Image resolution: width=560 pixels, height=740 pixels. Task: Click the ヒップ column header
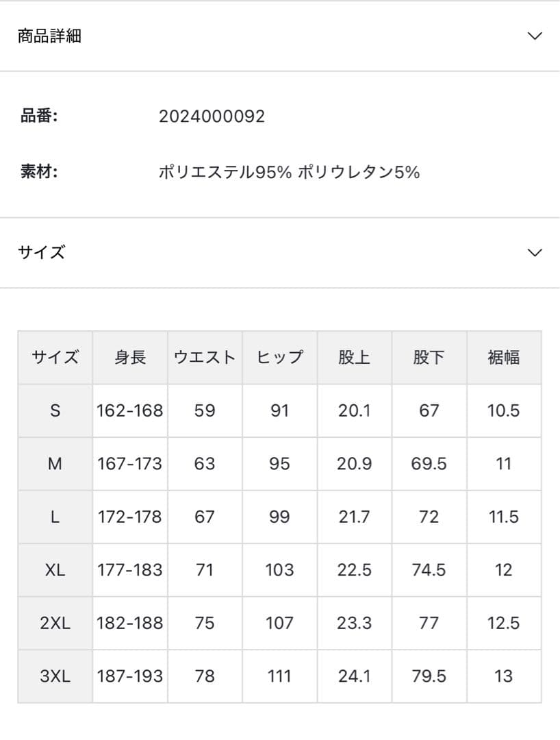click(279, 357)
